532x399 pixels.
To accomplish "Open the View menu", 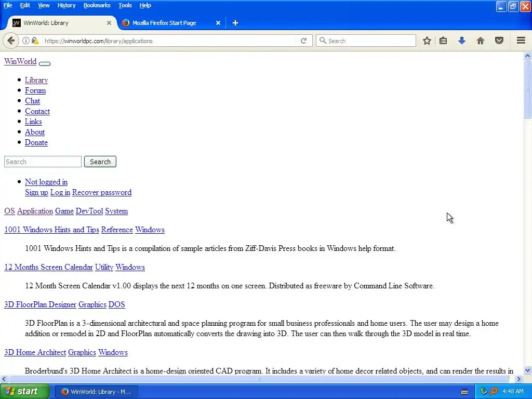I will pyautogui.click(x=44, y=5).
